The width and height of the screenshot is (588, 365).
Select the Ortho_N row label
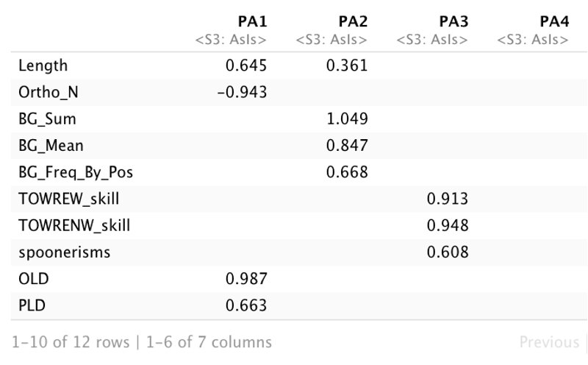(x=49, y=93)
